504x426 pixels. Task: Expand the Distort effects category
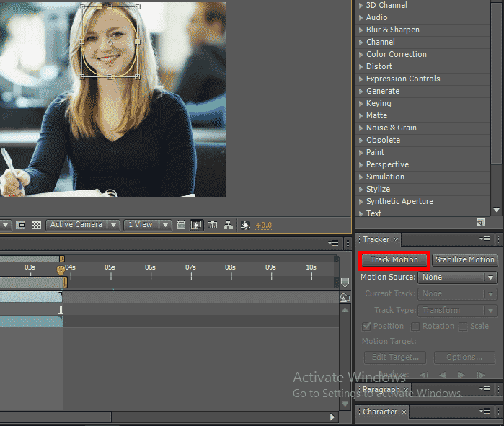(x=361, y=67)
